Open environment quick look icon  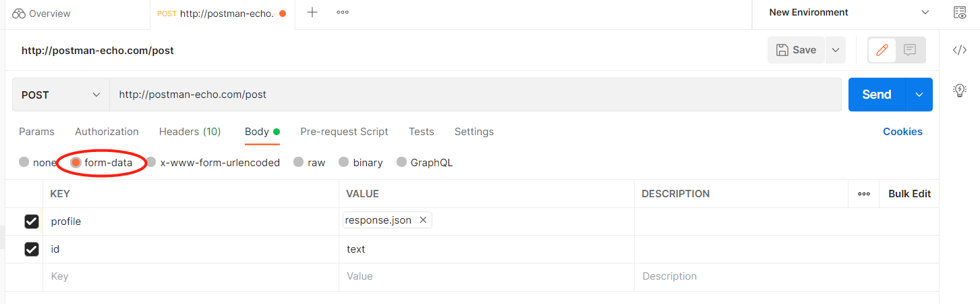coord(960,13)
